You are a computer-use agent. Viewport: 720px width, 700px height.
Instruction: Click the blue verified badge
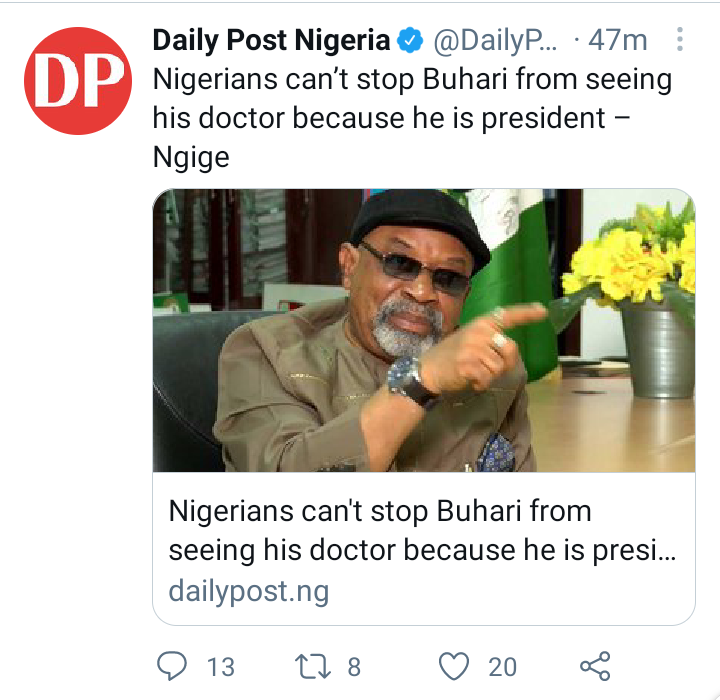point(410,40)
